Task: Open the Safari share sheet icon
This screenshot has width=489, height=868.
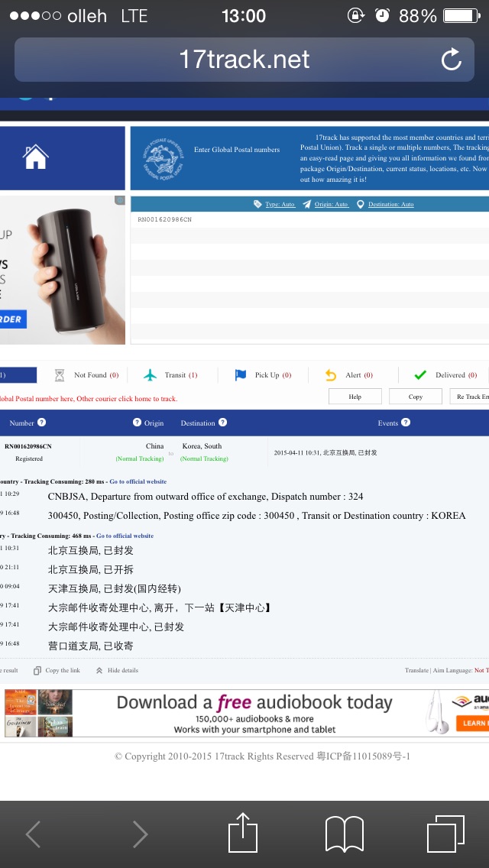Action: [243, 834]
